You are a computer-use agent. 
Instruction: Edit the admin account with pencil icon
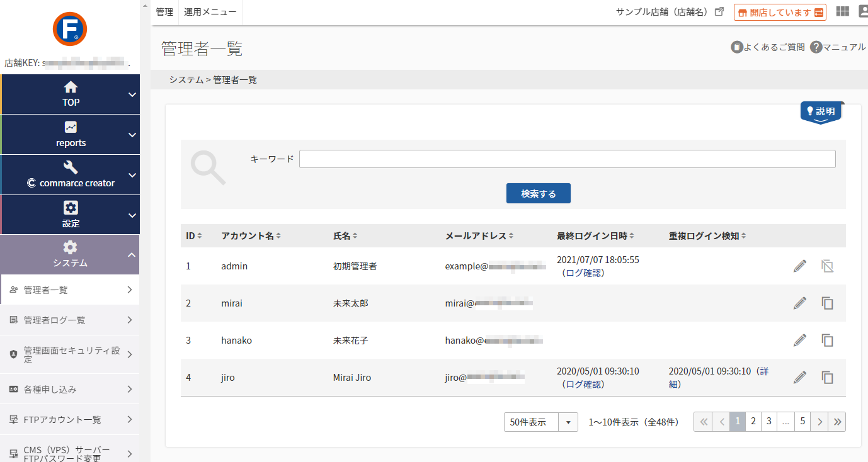pos(800,266)
